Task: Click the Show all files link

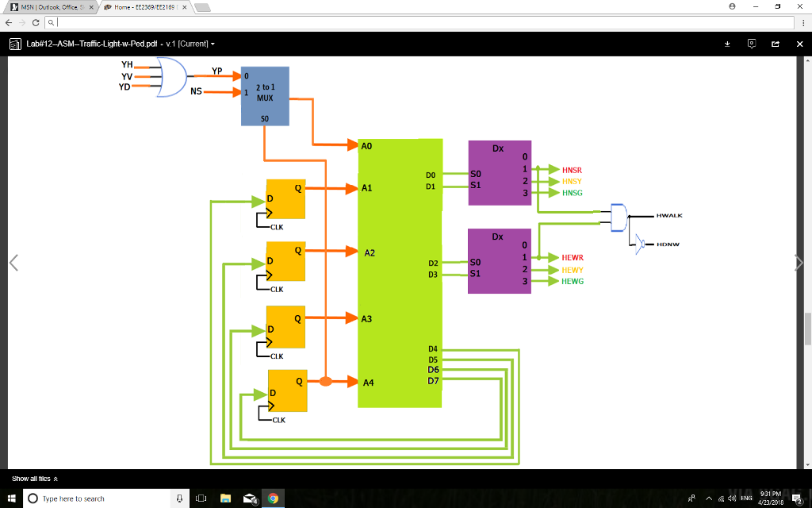Action: pos(29,479)
